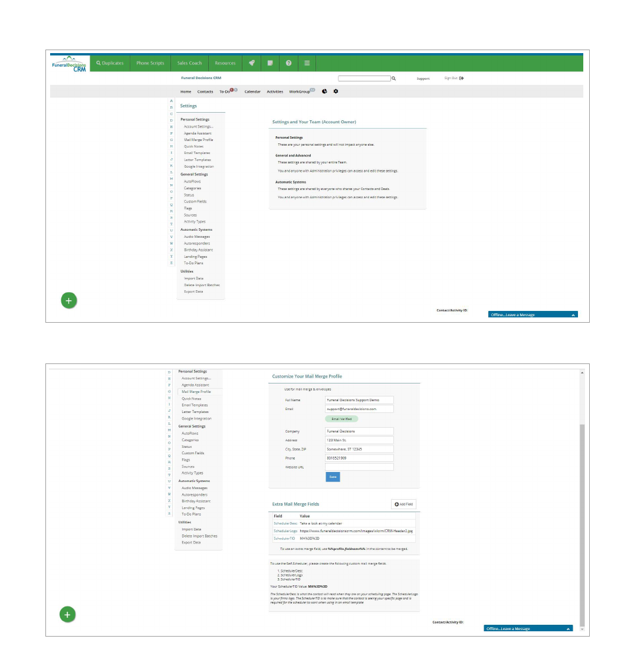The height and width of the screenshot is (672, 634).
Task: Select Sales Coach in the green toolbar
Action: coord(189,63)
